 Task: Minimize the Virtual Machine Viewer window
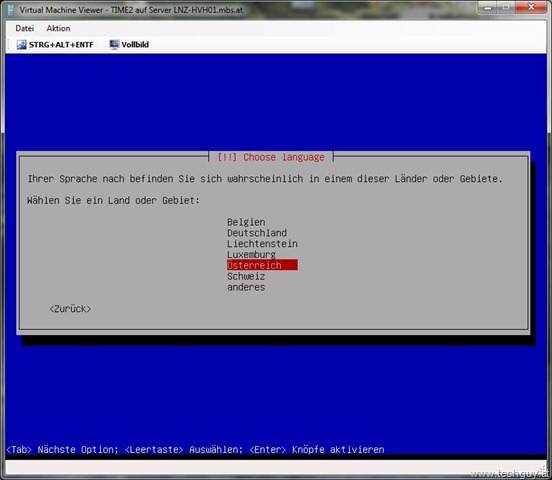pyautogui.click(x=488, y=7)
